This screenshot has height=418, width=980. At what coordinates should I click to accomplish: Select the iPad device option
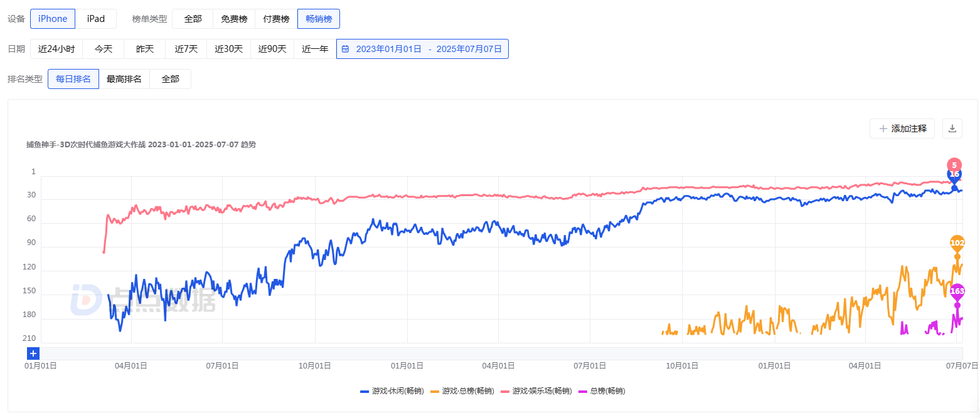point(95,19)
